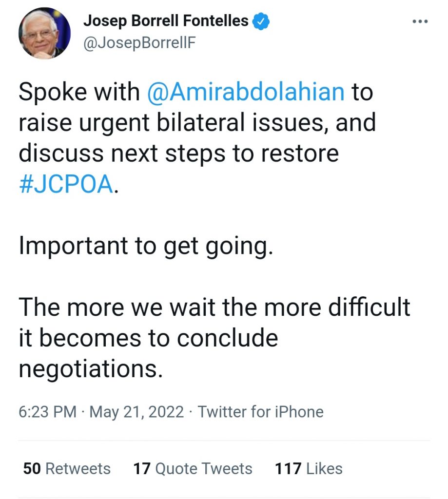Open the Twitter for iPhone source link
The image size is (448, 499).
click(x=260, y=412)
